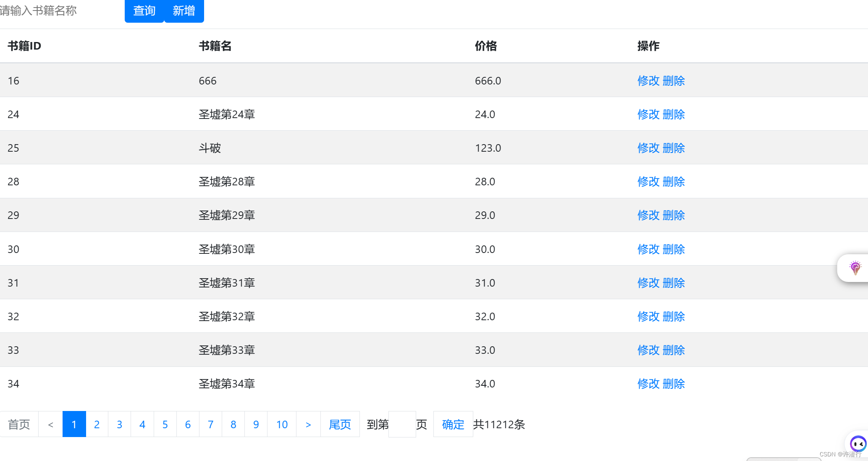The width and height of the screenshot is (868, 461).
Task: Click 确定 to confirm page jump
Action: (x=453, y=424)
